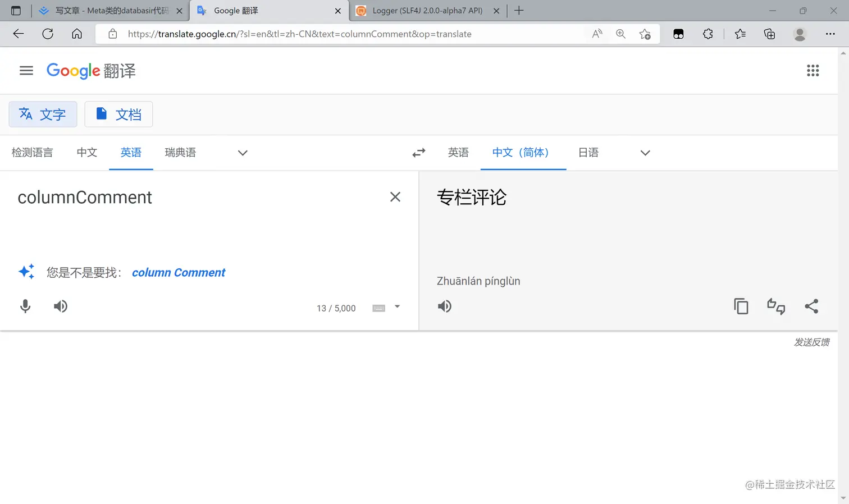849x504 pixels.
Task: Select the 文字 text translation mode
Action: pos(43,114)
